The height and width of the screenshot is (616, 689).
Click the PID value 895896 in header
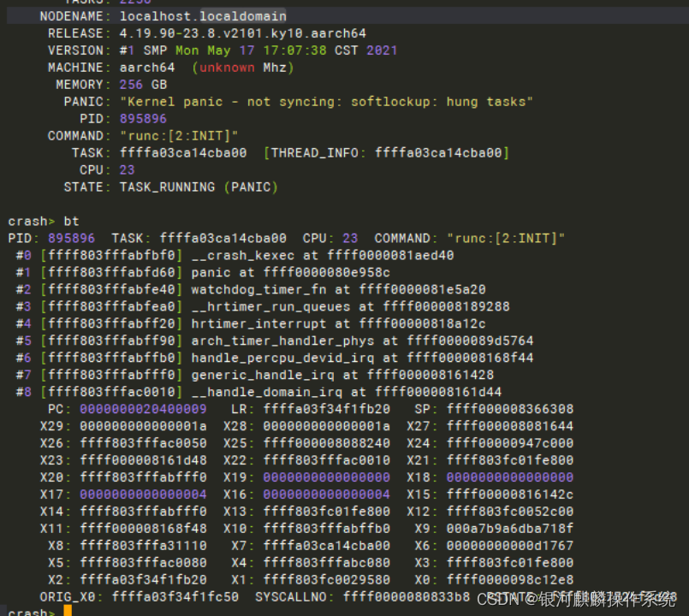click(143, 119)
